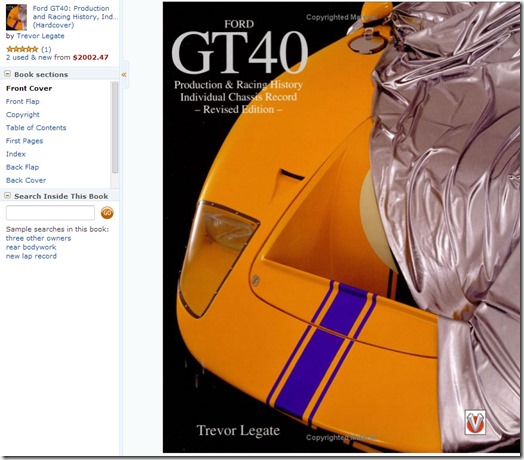
Task: Open the Trevor Legate author link
Action: click(40, 36)
